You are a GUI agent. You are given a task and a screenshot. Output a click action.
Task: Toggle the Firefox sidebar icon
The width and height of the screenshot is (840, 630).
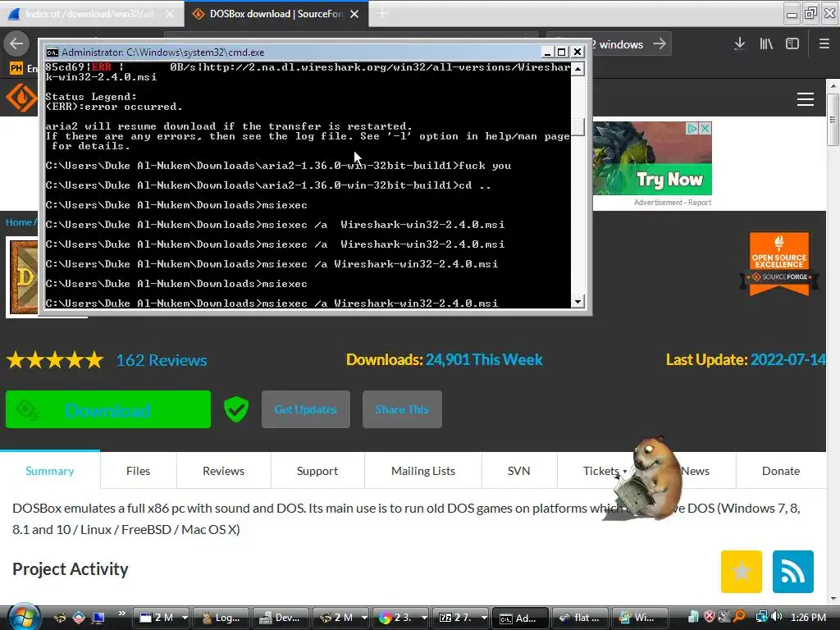pyautogui.click(x=792, y=44)
